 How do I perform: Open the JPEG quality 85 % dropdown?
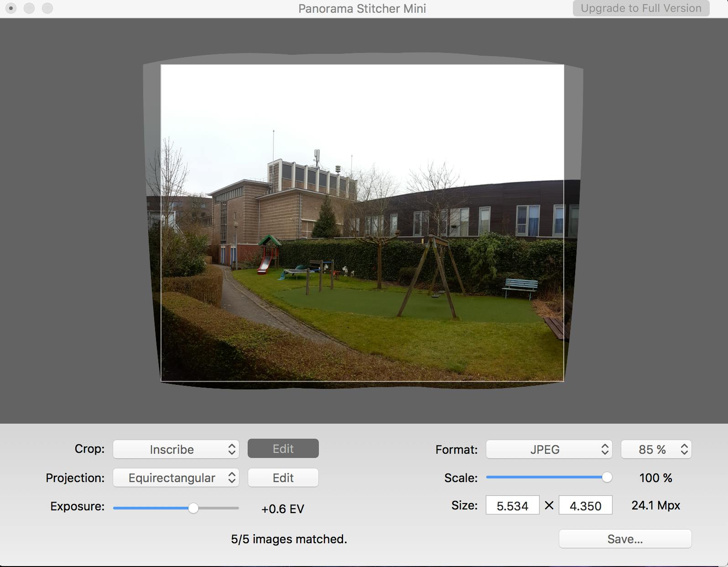(x=656, y=449)
